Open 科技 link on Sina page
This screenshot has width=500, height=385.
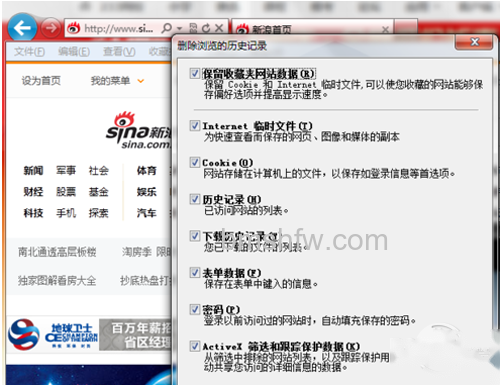[33, 213]
